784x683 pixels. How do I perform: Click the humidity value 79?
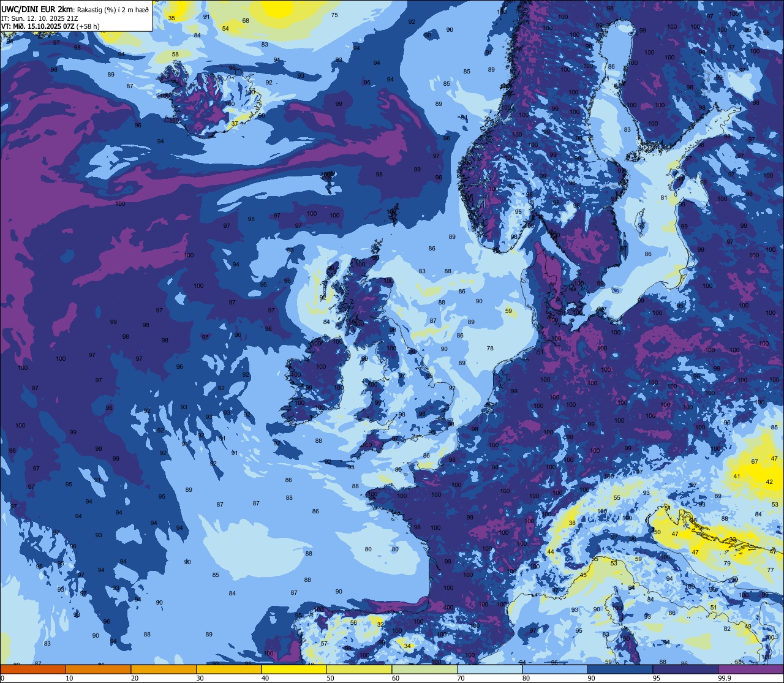[727, 563]
